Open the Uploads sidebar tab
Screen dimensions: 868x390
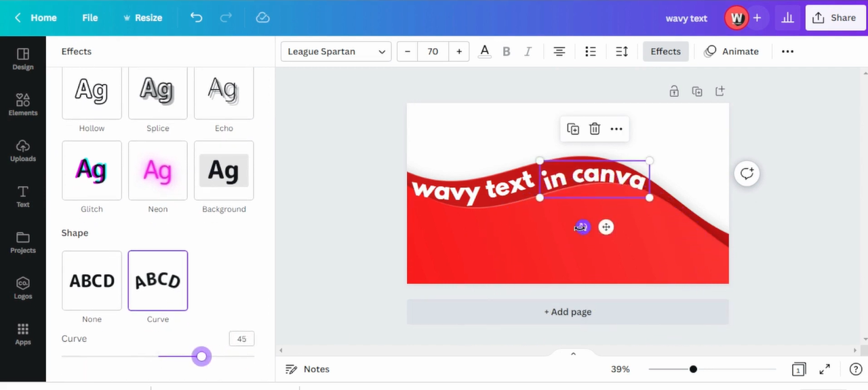23,151
